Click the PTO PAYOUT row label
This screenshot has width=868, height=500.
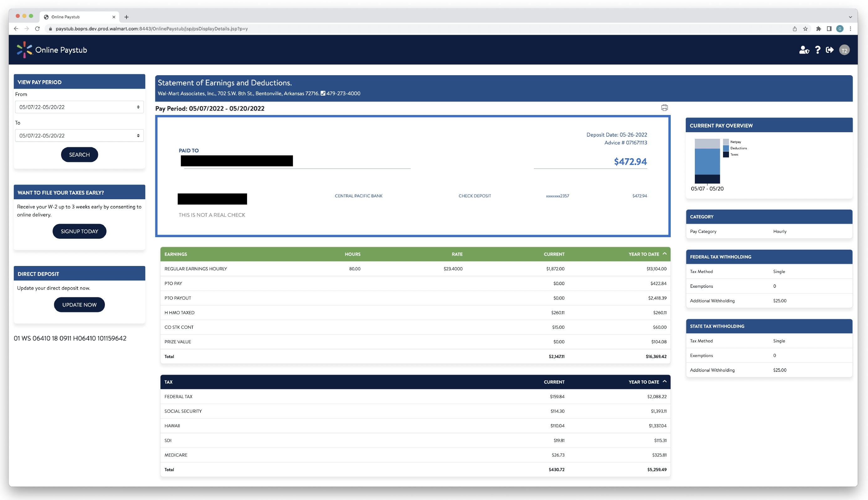pyautogui.click(x=178, y=298)
